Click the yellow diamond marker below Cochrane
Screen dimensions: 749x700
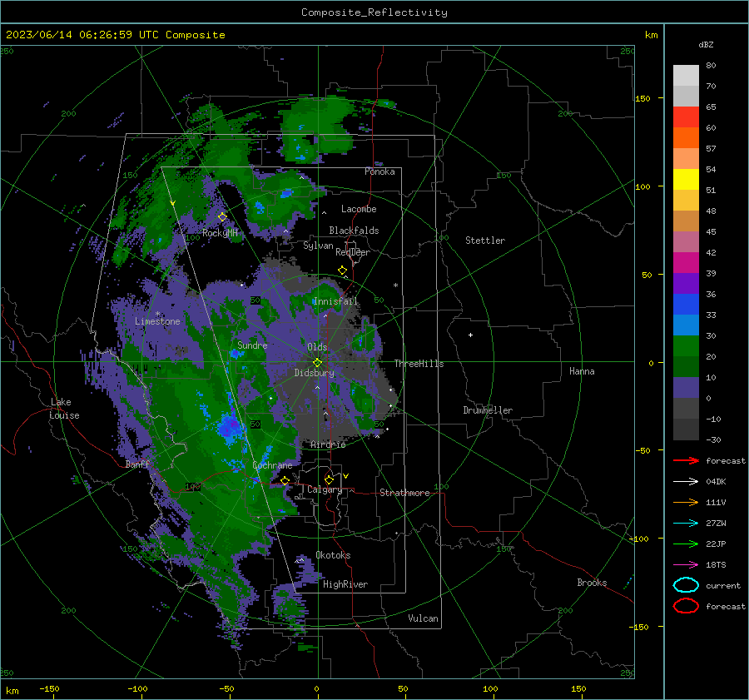[x=285, y=480]
